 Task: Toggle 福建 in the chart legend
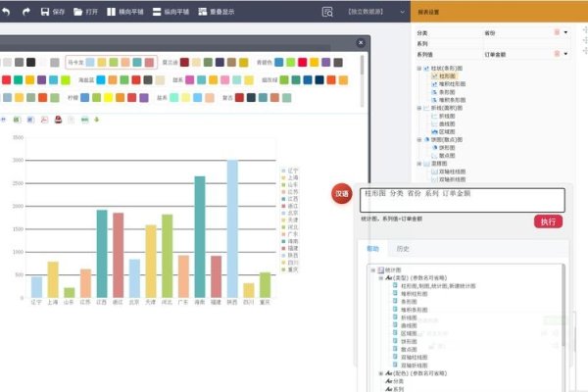click(290, 248)
